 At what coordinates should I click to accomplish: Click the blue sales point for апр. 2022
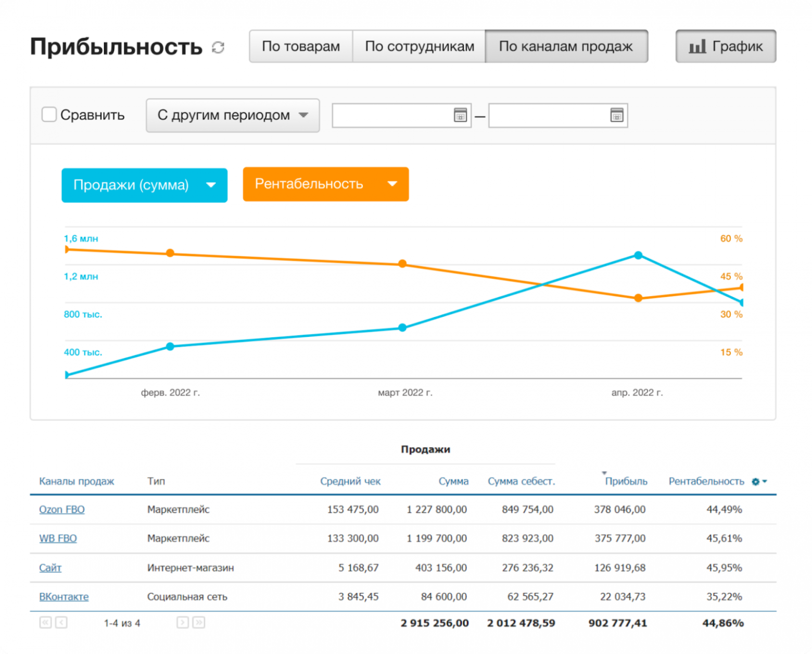coord(638,255)
